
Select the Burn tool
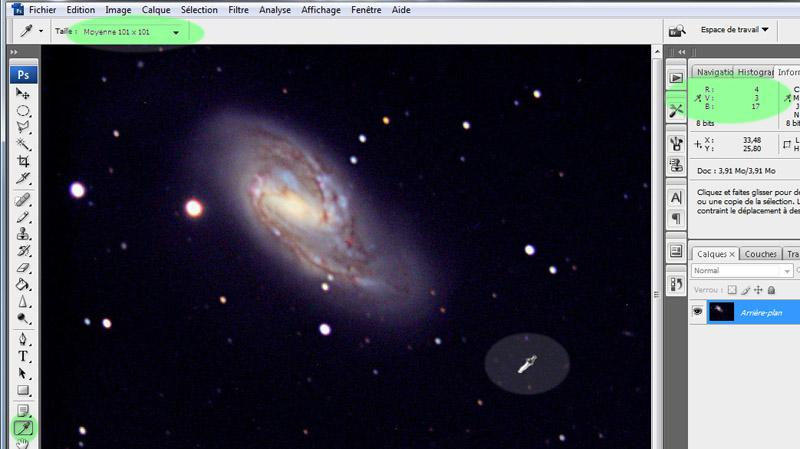22,318
